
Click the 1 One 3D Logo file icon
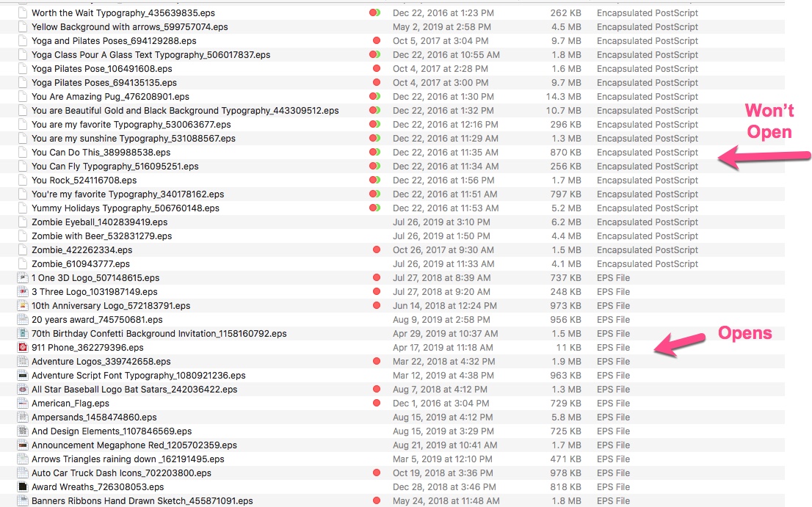(22, 277)
